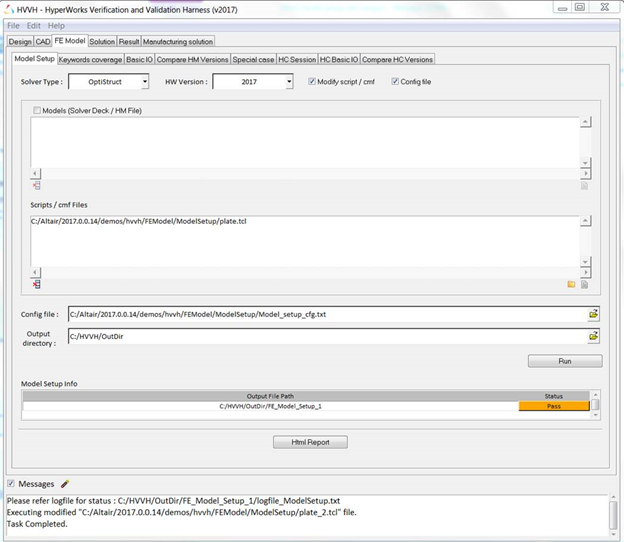
Task: Click the pencil icon next to Messages
Action: (x=65, y=484)
